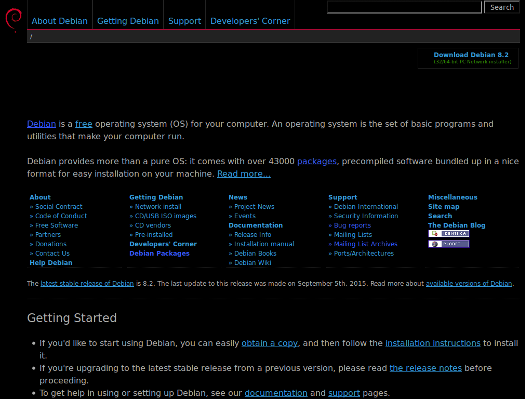Open the Project News link

tap(254, 207)
